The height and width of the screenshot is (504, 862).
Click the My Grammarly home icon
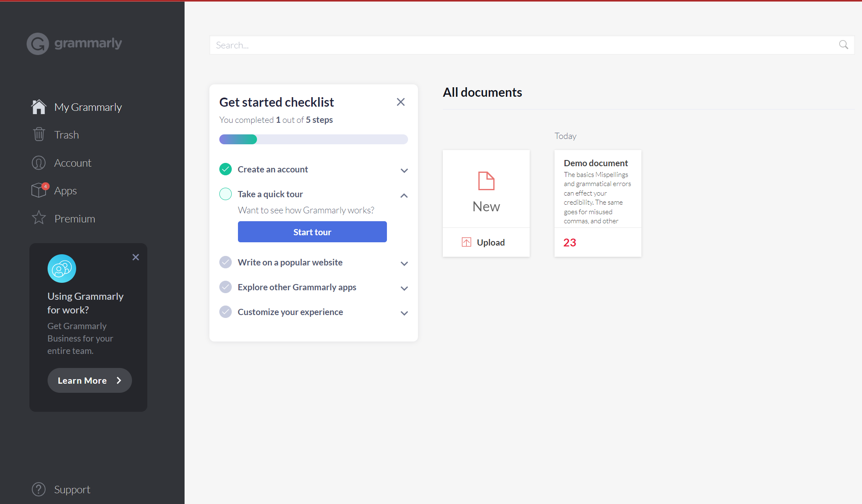click(39, 107)
